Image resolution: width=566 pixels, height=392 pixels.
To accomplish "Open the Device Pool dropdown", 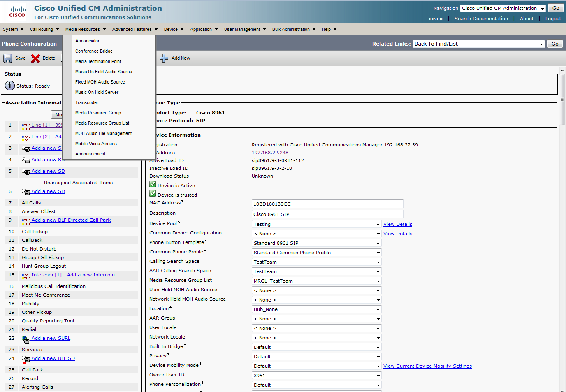I will 316,224.
